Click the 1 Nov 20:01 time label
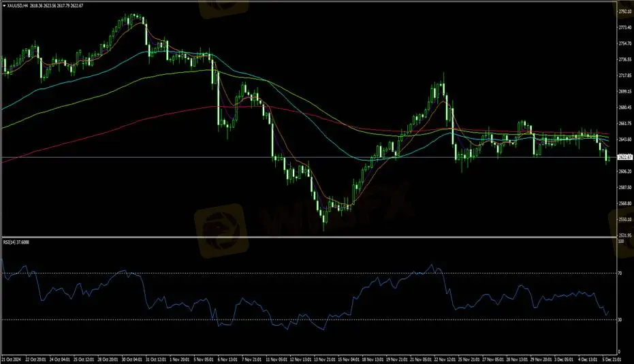This screenshot has width=634, height=364. tap(180, 359)
